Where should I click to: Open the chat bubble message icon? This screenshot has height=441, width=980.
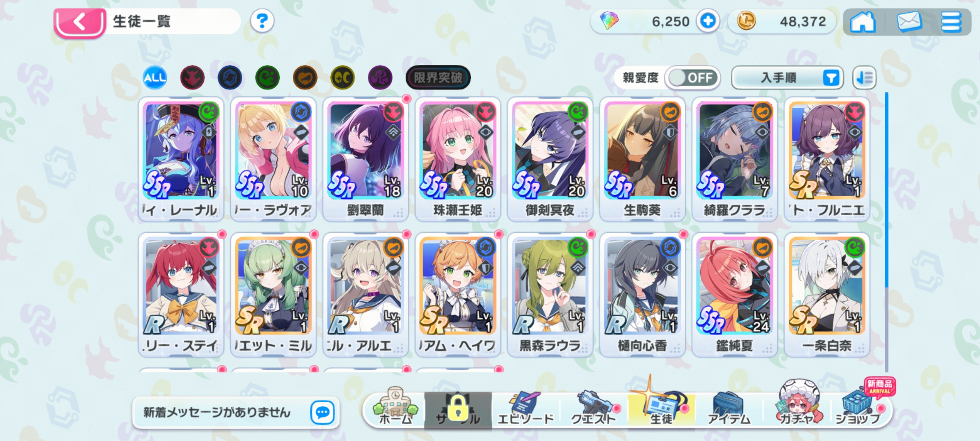click(x=322, y=412)
